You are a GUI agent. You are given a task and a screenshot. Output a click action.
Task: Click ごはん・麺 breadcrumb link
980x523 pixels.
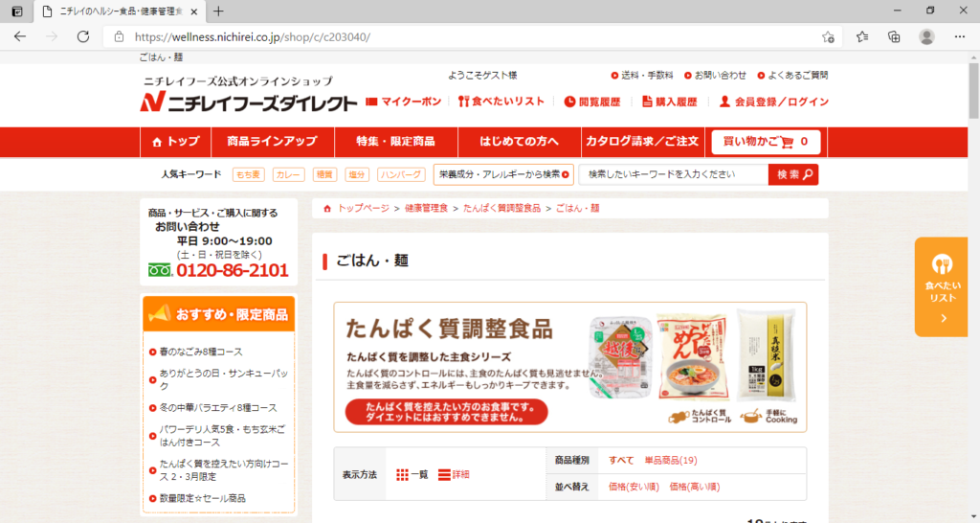577,208
